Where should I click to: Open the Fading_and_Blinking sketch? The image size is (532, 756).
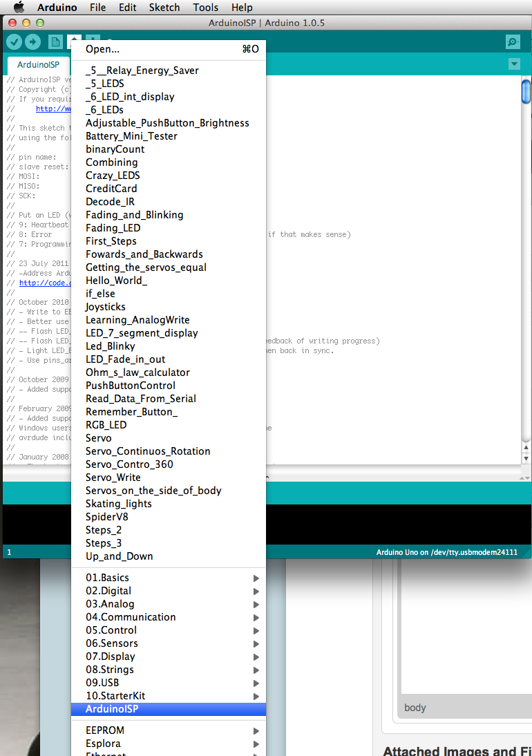pos(169,214)
